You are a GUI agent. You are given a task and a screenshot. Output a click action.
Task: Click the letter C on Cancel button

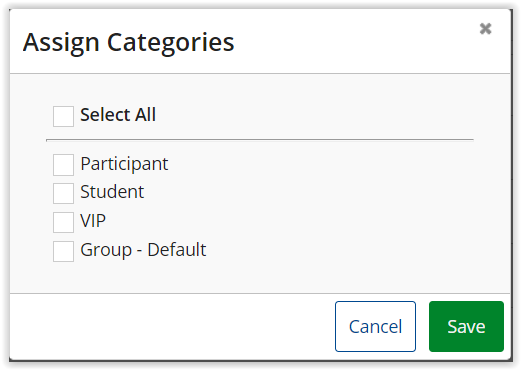pyautogui.click(x=355, y=327)
